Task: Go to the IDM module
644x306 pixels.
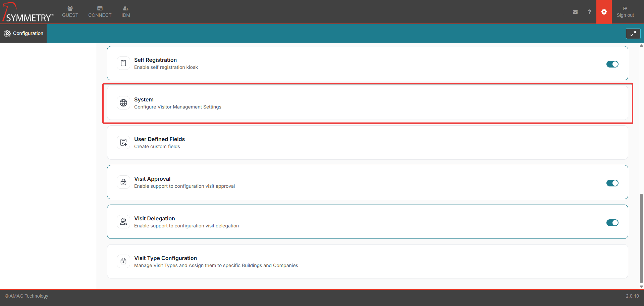Action: 126,12
